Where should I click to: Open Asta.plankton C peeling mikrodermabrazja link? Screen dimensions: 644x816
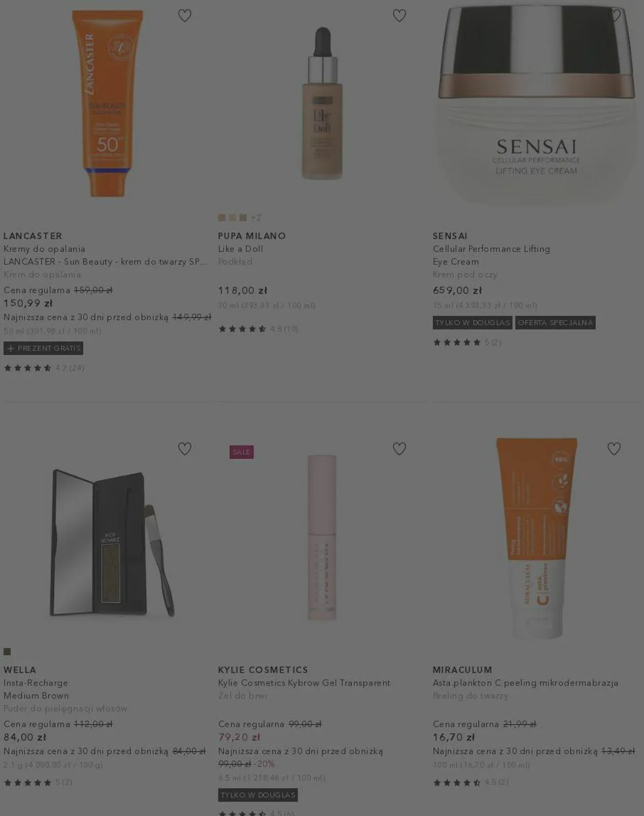[x=526, y=682]
